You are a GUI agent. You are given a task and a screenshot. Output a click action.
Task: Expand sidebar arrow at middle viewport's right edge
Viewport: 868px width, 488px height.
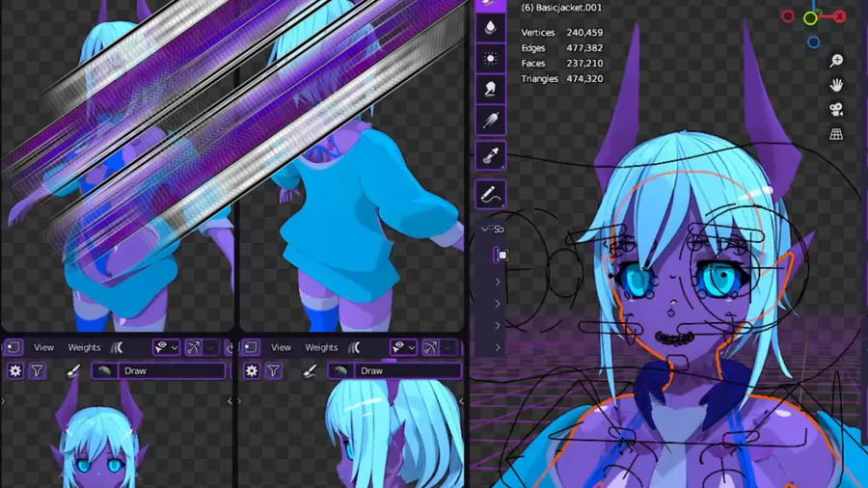461,401
